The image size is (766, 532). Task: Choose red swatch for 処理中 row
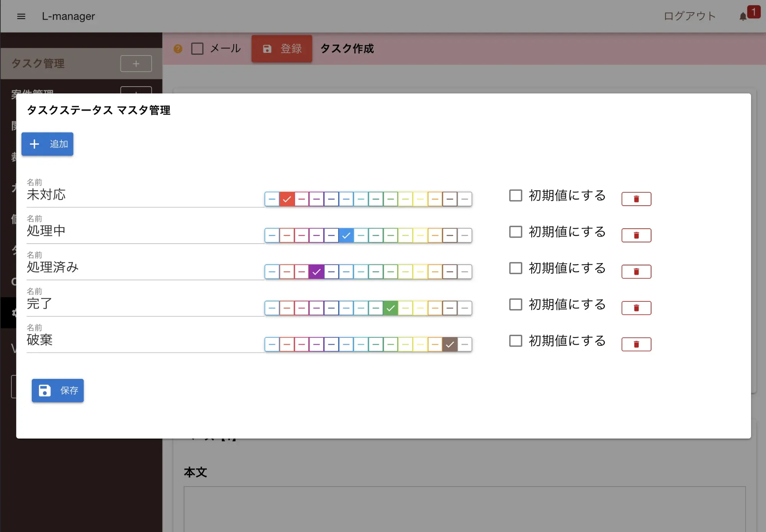tap(286, 235)
